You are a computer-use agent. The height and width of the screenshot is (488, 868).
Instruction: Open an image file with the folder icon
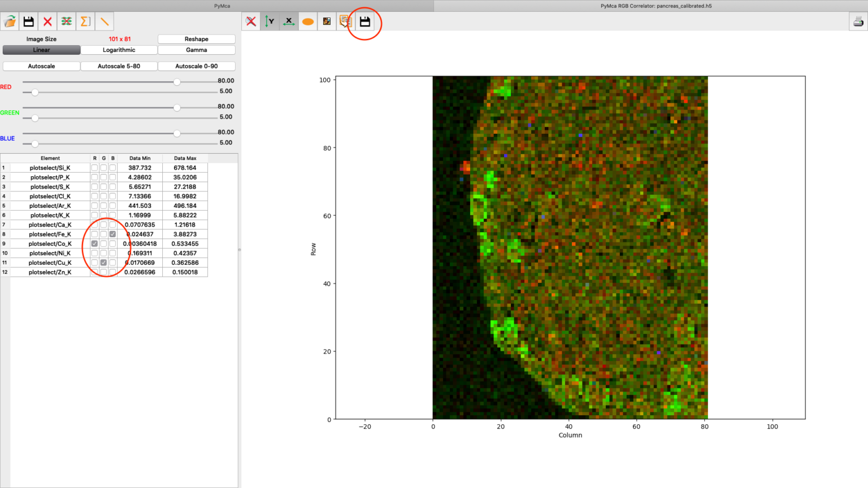coord(11,21)
